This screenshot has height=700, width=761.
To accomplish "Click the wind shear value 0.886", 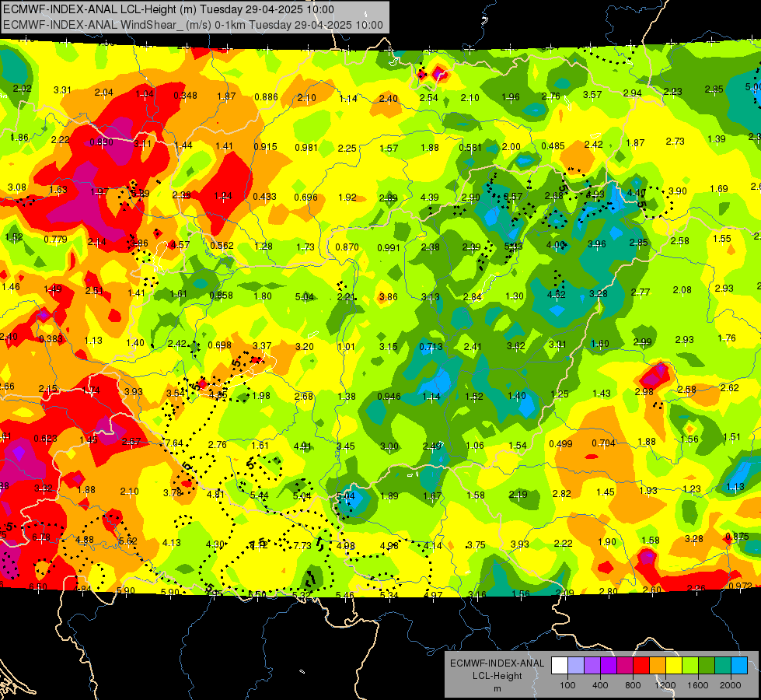I will (266, 97).
